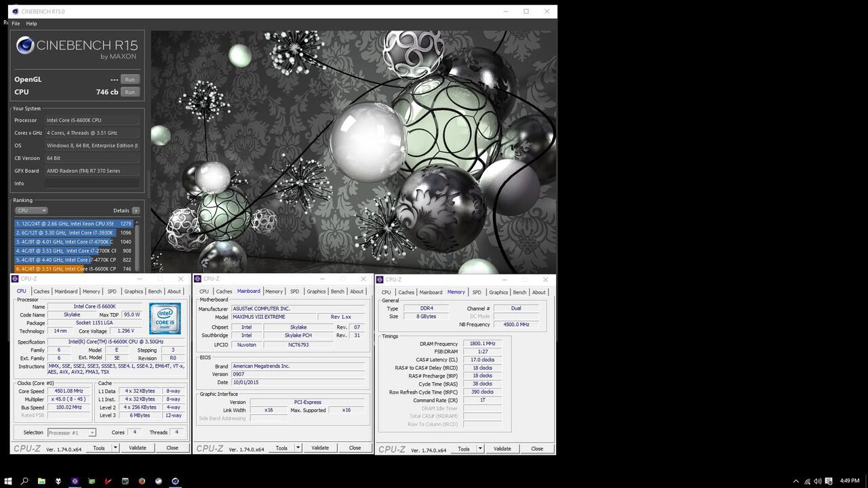Click title icon of CPU-Z Mainboard window
Viewport: 868px width, 488px height.
pos(198,279)
